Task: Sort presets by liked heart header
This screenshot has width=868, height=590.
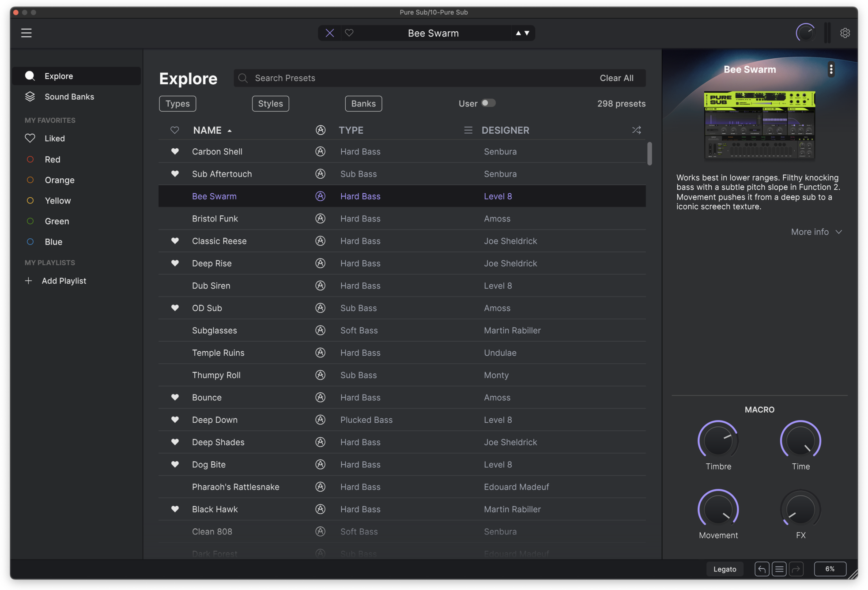Action: (175, 130)
